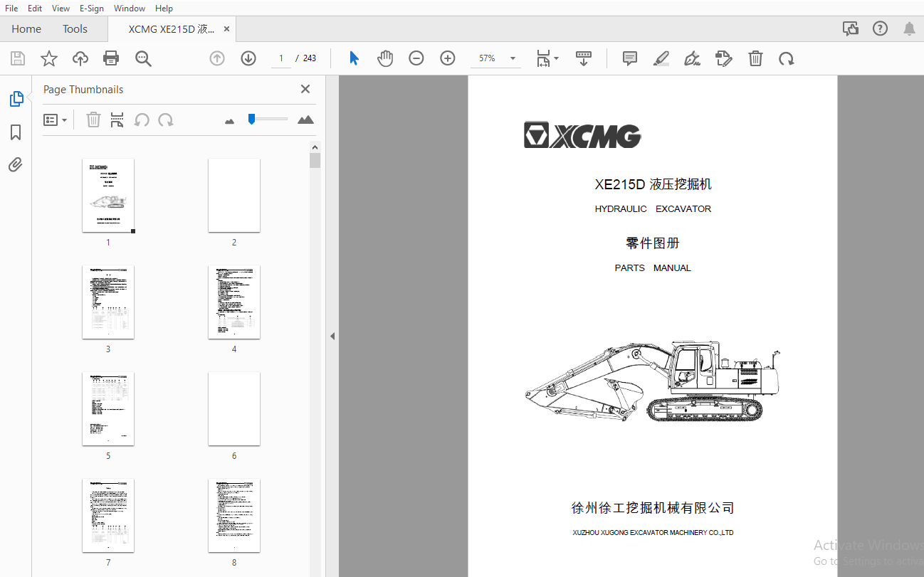Viewport: 924px width, 577px height.
Task: Rotate the page clockwise in the toolbar
Action: click(x=787, y=58)
